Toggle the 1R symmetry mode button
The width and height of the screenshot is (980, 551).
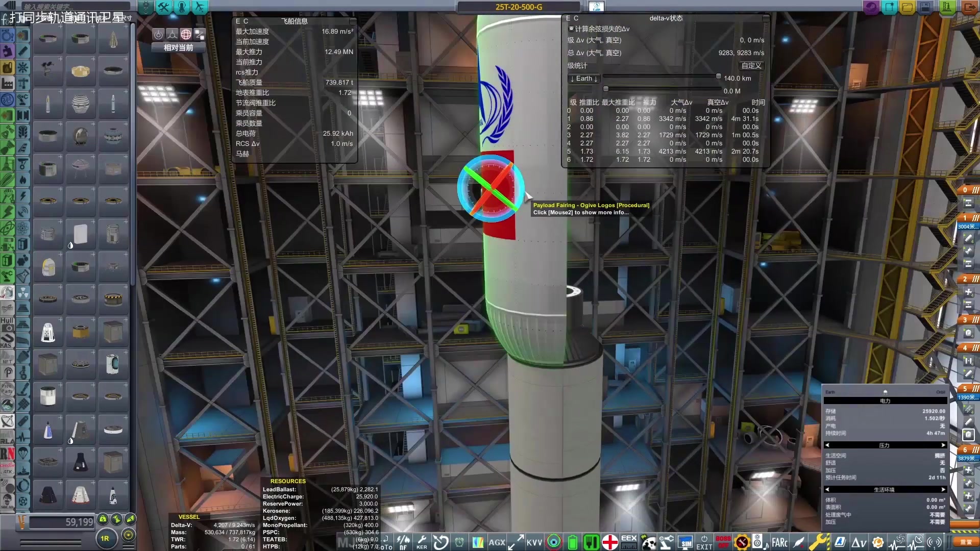click(106, 538)
